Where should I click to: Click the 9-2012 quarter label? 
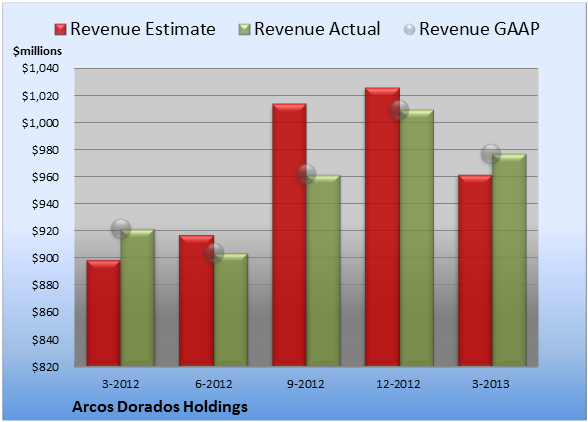pos(306,384)
